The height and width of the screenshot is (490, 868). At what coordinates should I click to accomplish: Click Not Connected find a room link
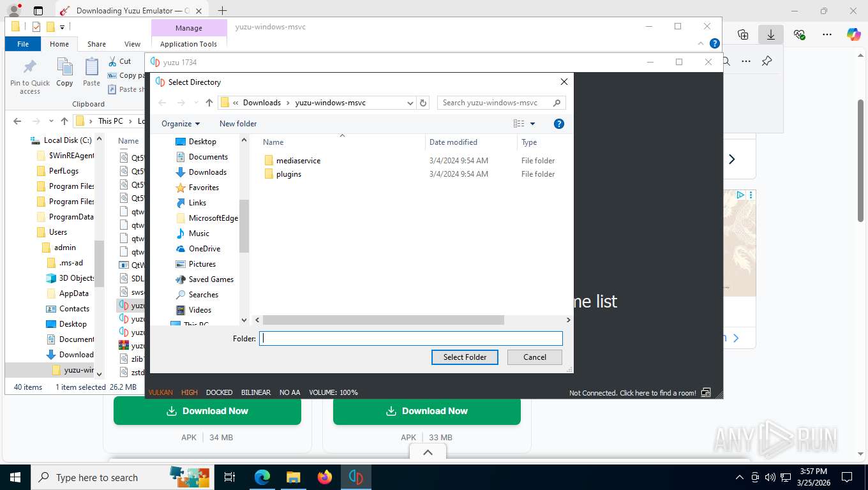point(632,393)
